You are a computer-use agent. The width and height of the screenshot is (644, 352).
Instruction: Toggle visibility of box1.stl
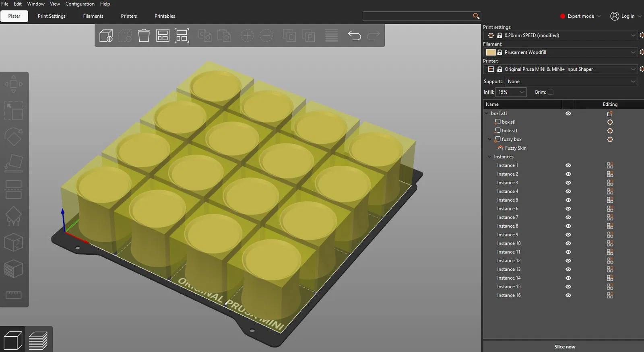pos(568,113)
